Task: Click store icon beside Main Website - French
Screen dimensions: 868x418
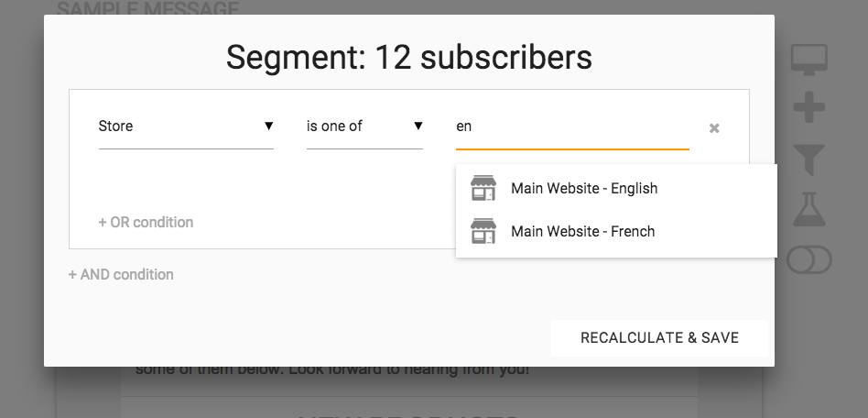Action: tap(483, 232)
